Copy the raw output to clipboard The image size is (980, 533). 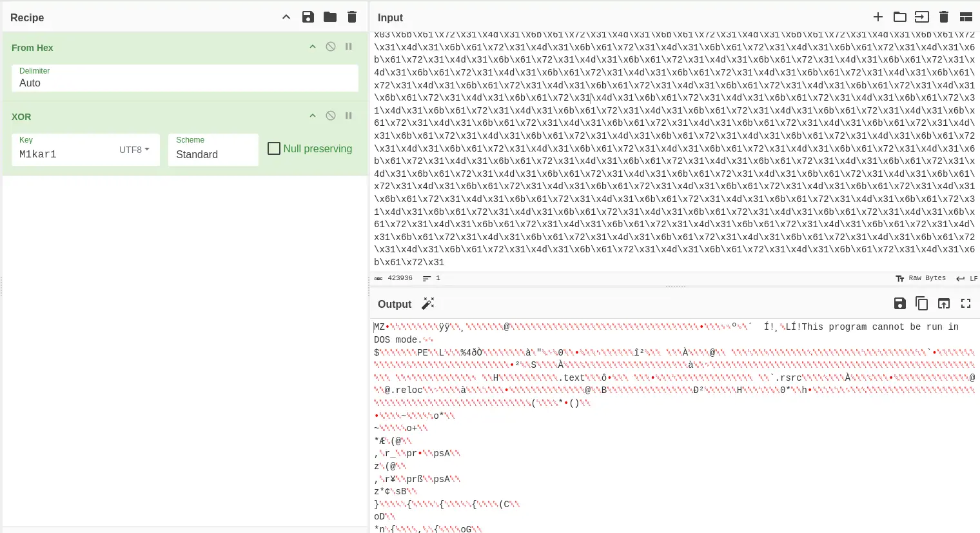(922, 304)
